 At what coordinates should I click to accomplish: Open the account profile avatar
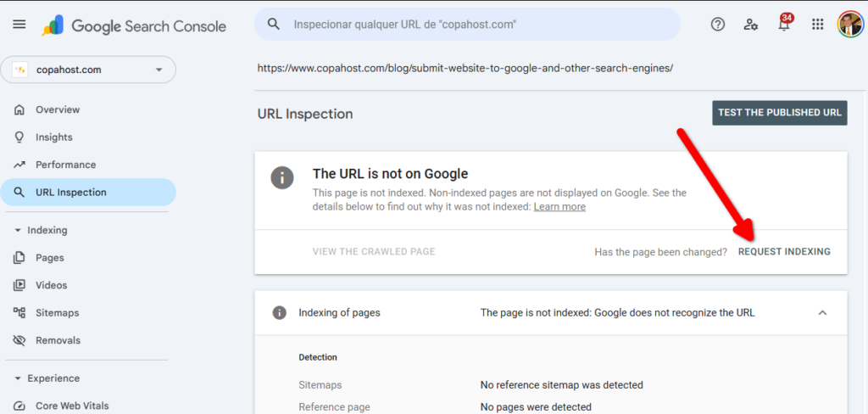(x=850, y=25)
